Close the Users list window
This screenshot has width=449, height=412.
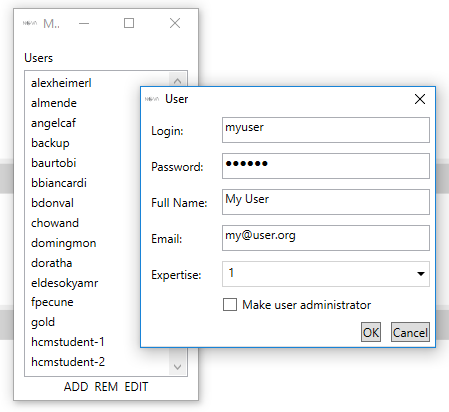pyautogui.click(x=175, y=23)
